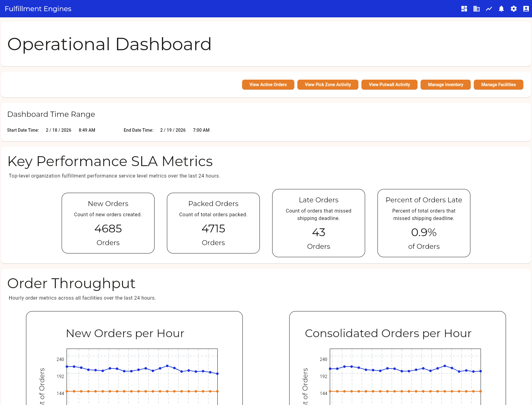532x405 pixels.
Task: Click Manage Facilities
Action: [x=498, y=85]
